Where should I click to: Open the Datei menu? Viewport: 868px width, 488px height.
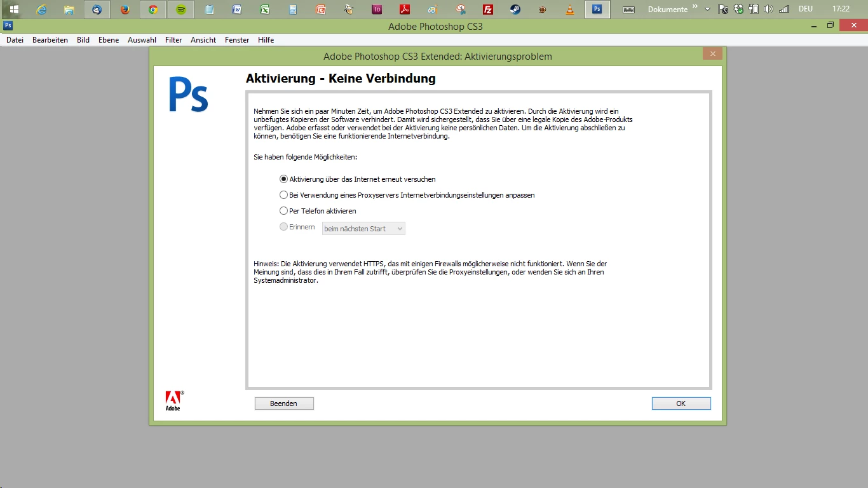pyautogui.click(x=15, y=40)
